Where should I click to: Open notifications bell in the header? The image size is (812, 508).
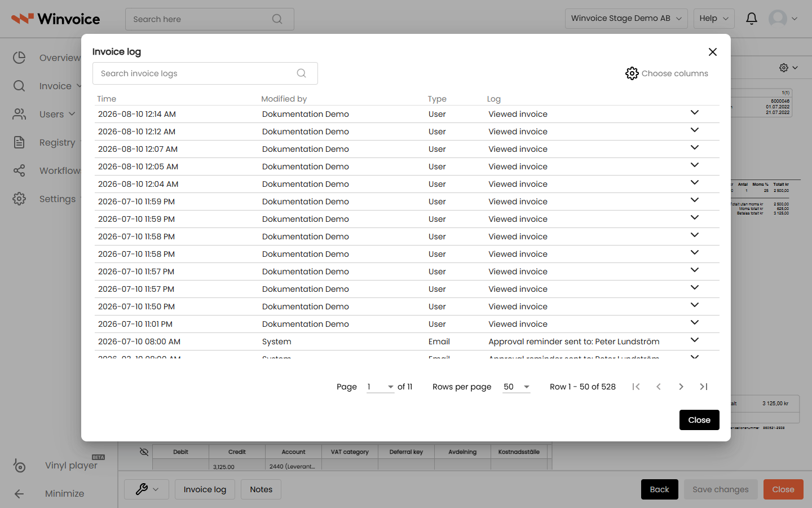[x=752, y=19]
